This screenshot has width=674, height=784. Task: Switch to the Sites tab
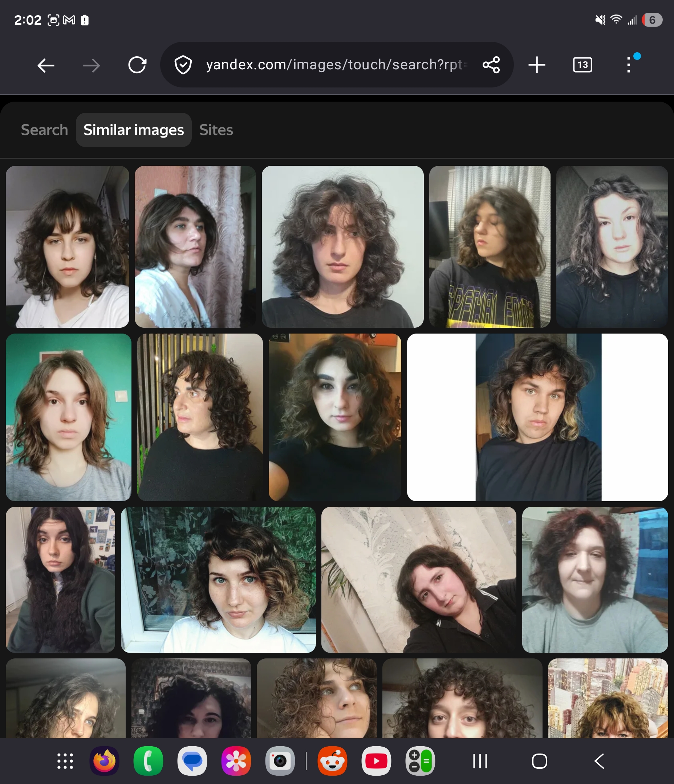(x=216, y=130)
